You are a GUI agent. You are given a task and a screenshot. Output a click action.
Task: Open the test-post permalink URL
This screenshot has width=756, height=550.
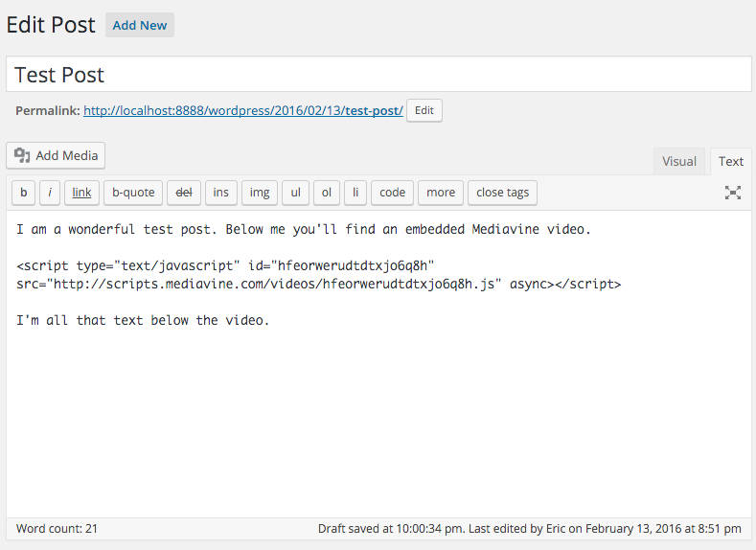[243, 111]
